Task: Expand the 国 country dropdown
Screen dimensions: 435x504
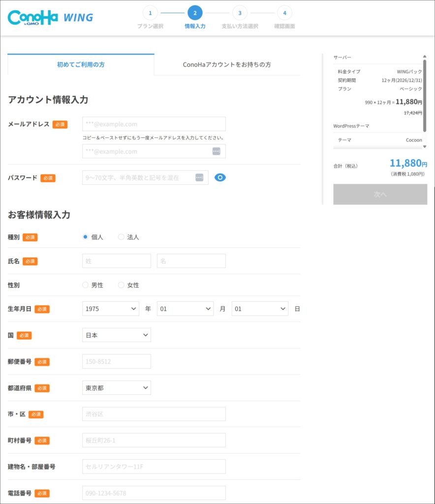Action: tap(117, 335)
